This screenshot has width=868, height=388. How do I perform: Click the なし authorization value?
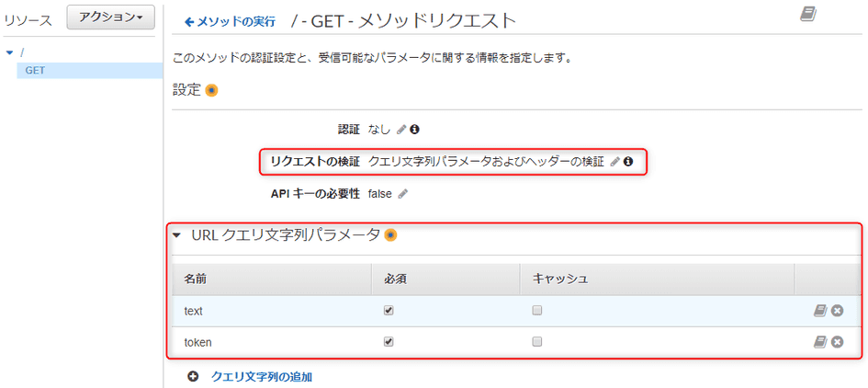point(379,130)
